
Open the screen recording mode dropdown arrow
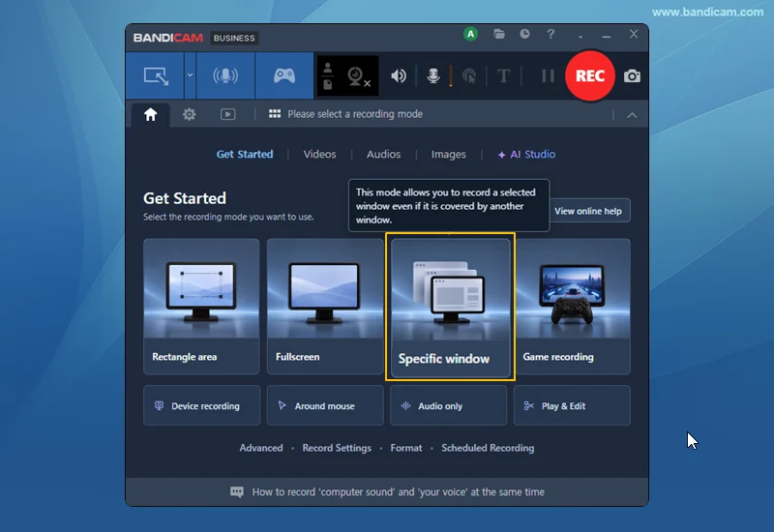190,76
